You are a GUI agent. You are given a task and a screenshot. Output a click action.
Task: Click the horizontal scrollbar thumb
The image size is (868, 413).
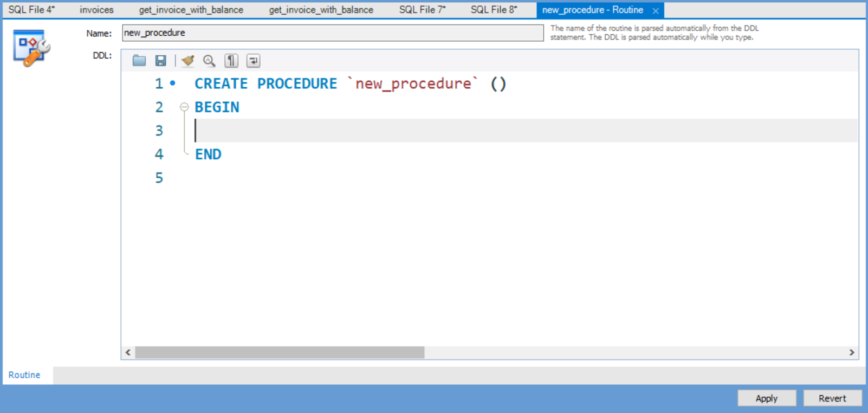click(x=280, y=352)
